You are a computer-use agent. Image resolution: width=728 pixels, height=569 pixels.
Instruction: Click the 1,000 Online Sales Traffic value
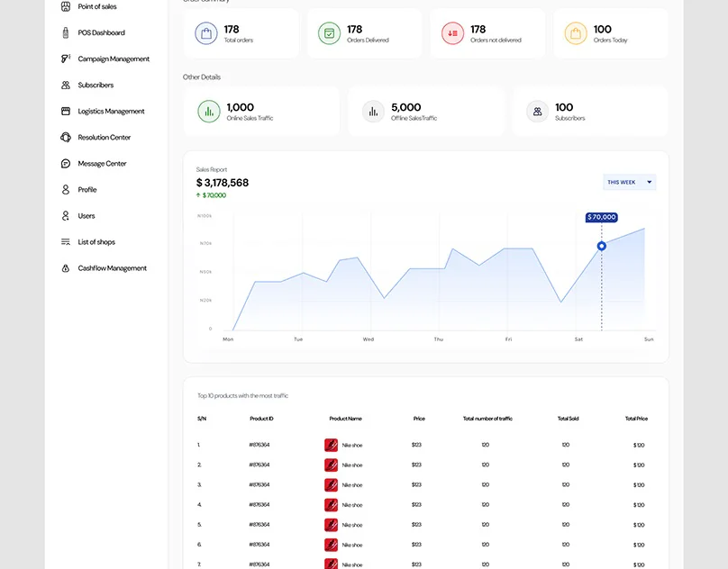240,107
